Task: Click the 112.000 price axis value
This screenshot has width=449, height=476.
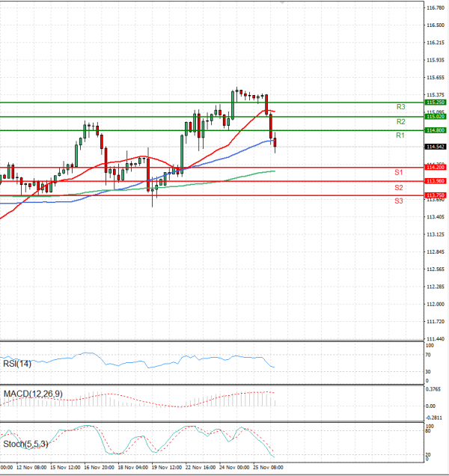Action: 436,304
